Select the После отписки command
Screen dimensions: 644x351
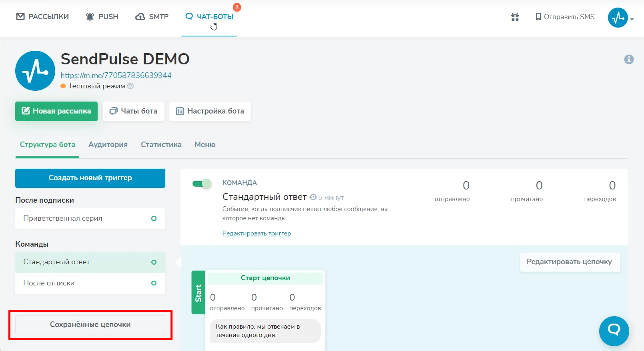click(x=90, y=283)
